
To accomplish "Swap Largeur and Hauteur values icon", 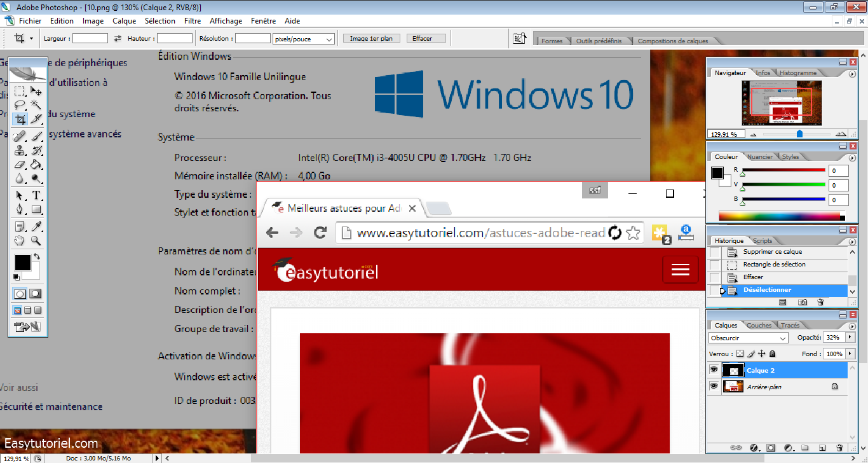I will coord(118,39).
